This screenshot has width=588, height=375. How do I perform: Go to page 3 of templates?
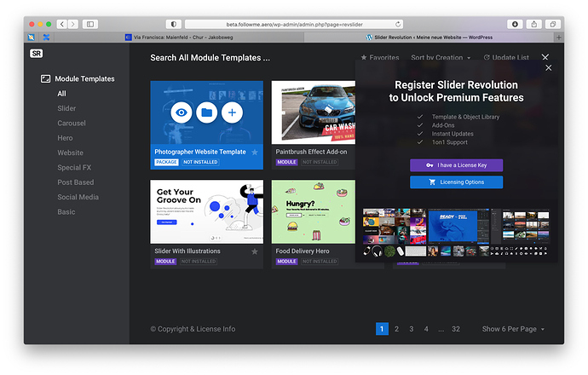(x=412, y=329)
